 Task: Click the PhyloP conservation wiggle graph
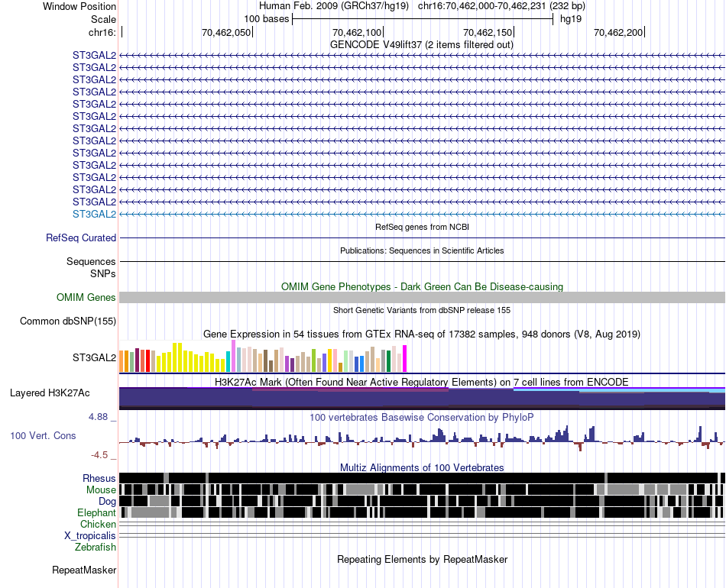422,438
